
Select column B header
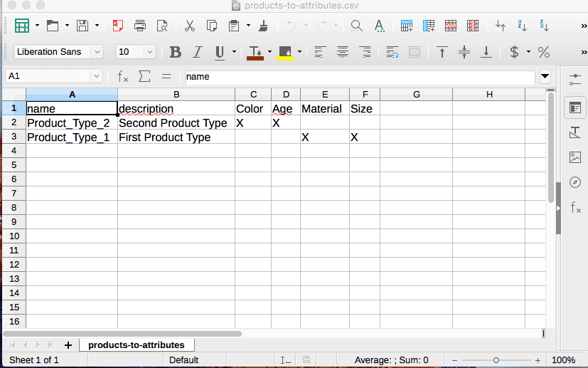[x=176, y=95]
